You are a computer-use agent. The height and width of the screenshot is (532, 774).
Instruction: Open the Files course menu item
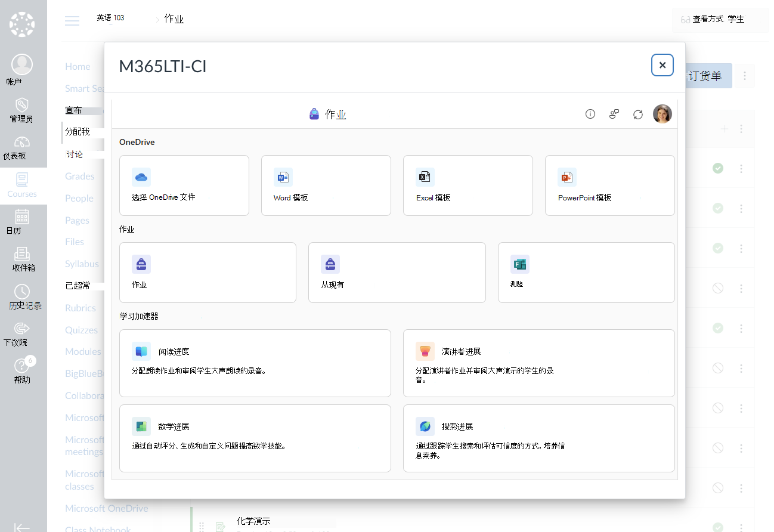75,242
